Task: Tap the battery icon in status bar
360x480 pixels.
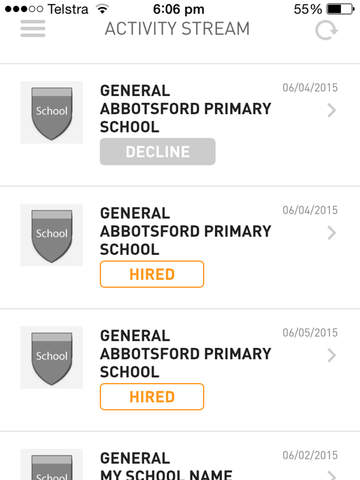Action: (340, 9)
